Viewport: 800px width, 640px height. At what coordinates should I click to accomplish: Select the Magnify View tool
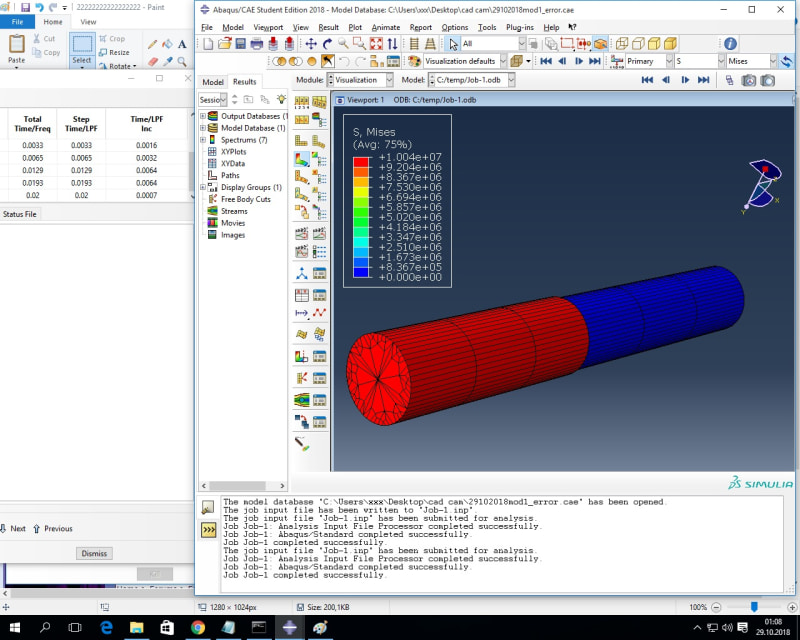point(343,44)
